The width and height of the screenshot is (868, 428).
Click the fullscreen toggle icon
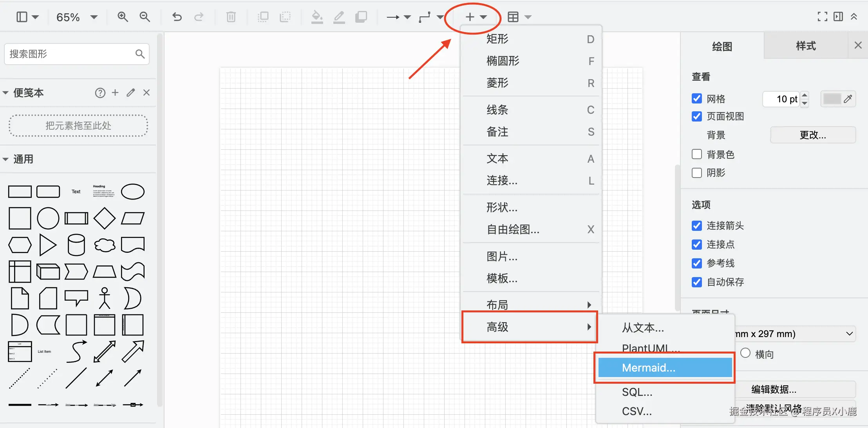822,17
